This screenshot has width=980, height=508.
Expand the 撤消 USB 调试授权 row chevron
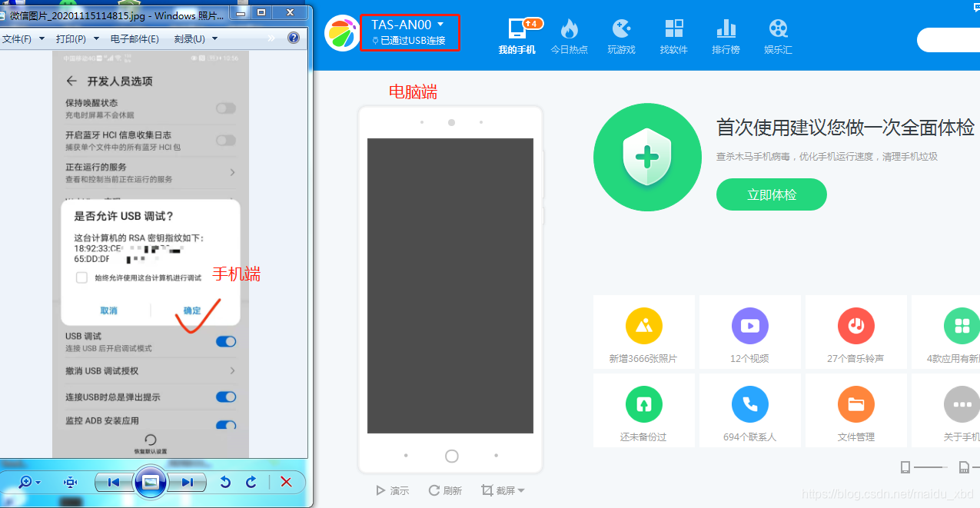coord(232,370)
